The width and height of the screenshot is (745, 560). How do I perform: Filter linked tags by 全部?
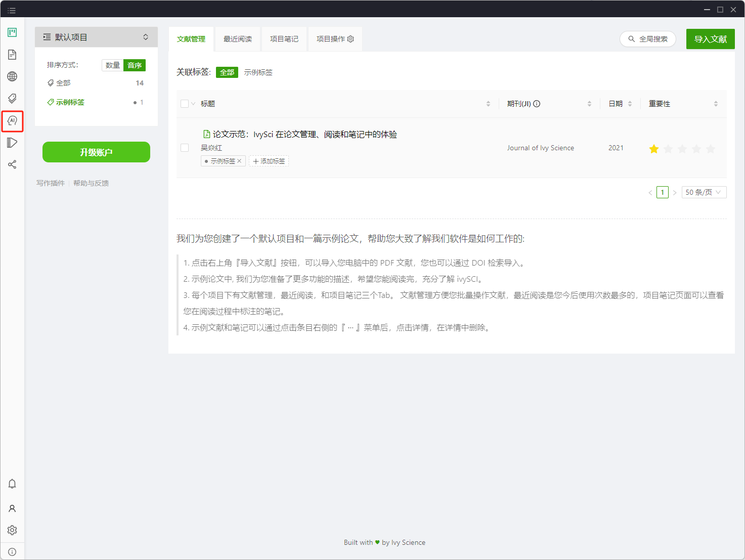227,72
